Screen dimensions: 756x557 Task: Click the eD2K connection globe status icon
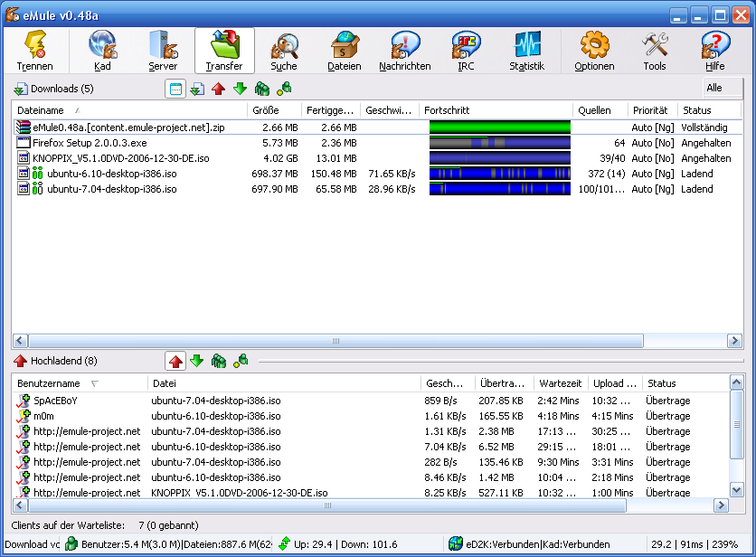tap(455, 544)
